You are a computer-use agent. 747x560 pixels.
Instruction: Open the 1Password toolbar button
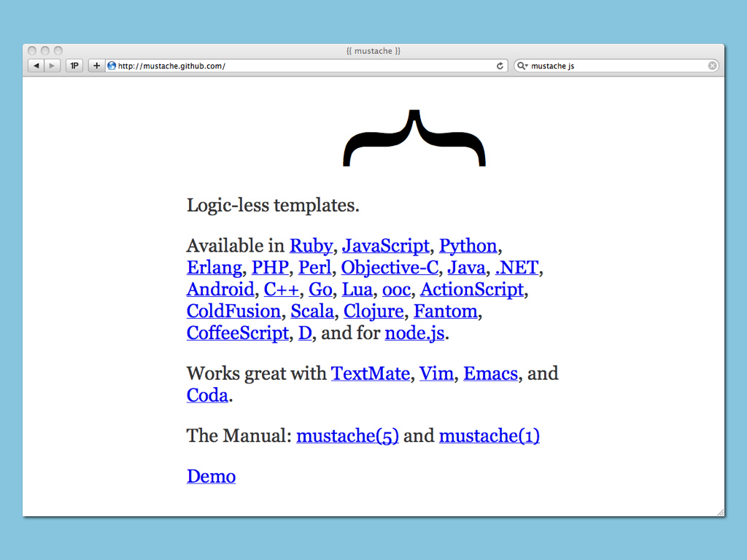coord(74,66)
